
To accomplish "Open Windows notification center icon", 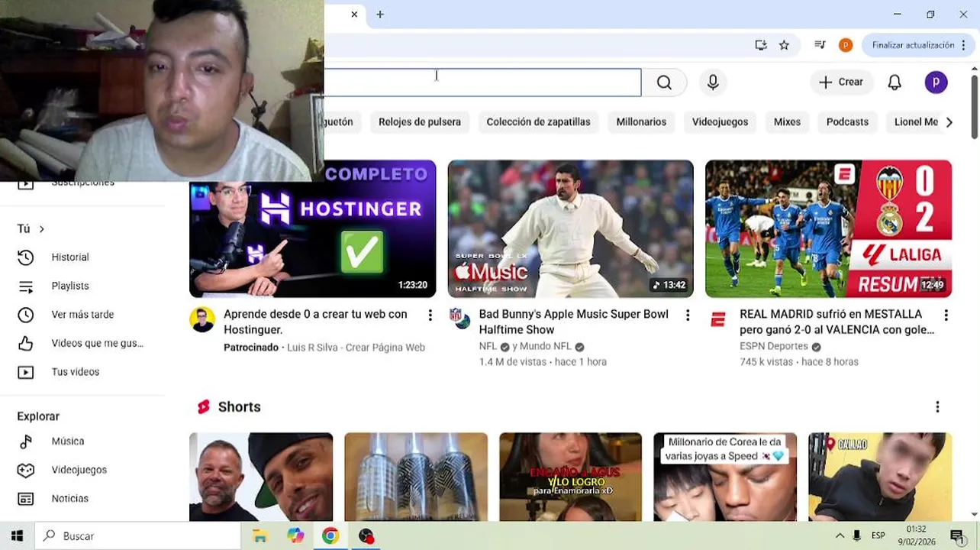I will [956, 536].
